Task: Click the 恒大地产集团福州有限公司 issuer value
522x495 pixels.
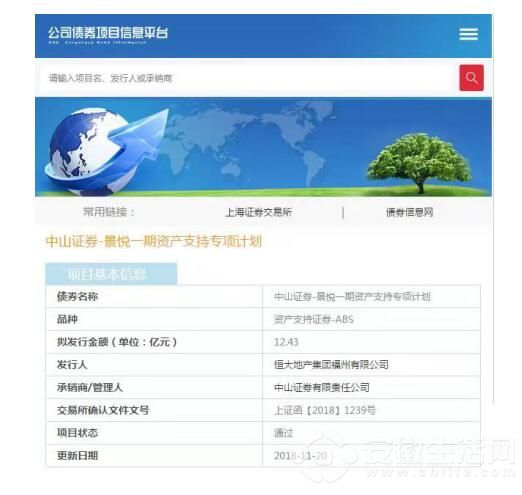Action: tap(331, 365)
